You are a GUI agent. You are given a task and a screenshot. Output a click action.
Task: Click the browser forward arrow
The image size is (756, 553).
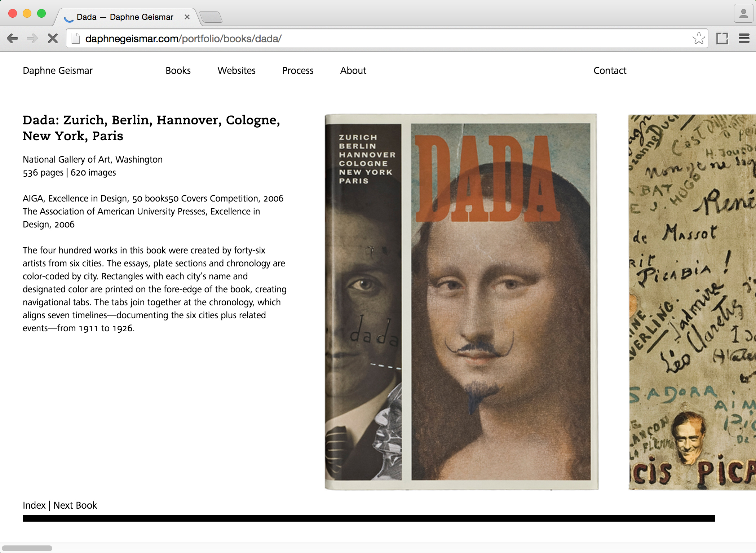coord(32,38)
